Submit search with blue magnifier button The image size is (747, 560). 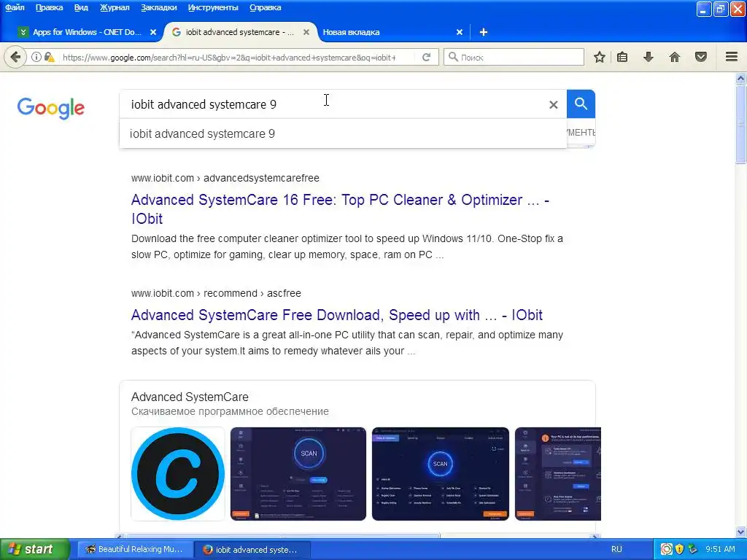(581, 104)
